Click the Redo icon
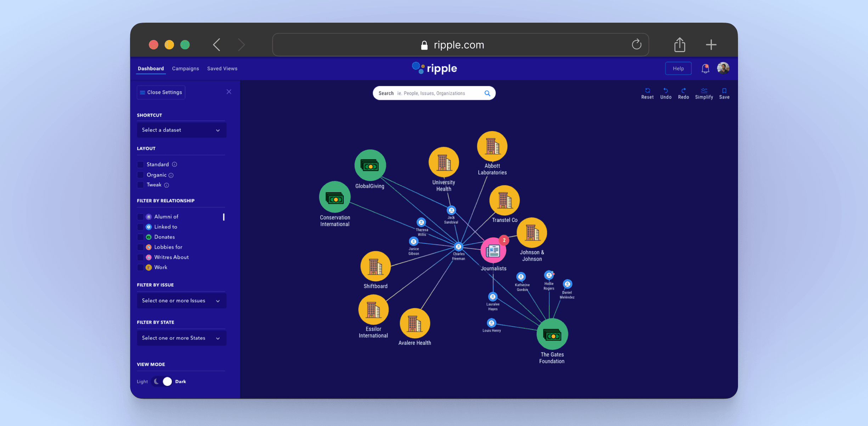 pos(683,91)
